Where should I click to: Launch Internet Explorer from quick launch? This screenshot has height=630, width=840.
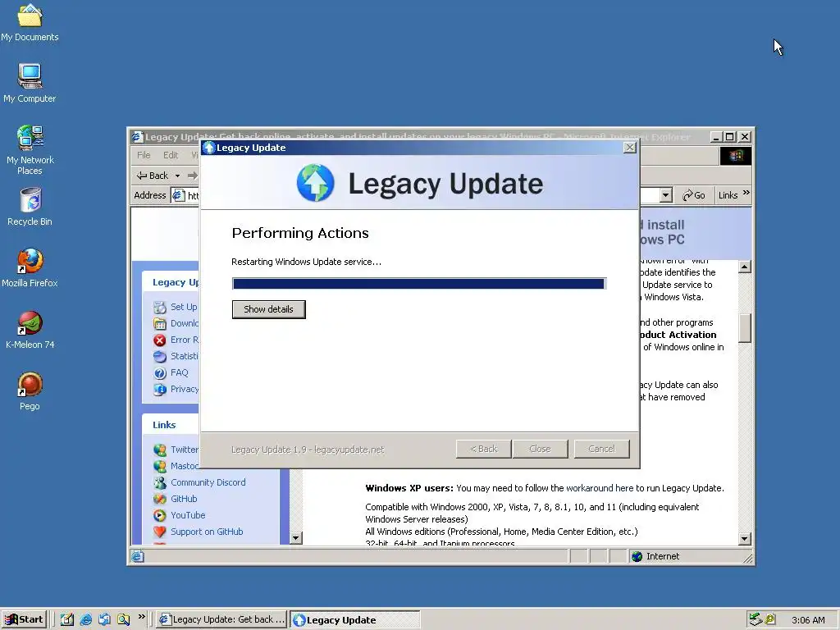85,619
